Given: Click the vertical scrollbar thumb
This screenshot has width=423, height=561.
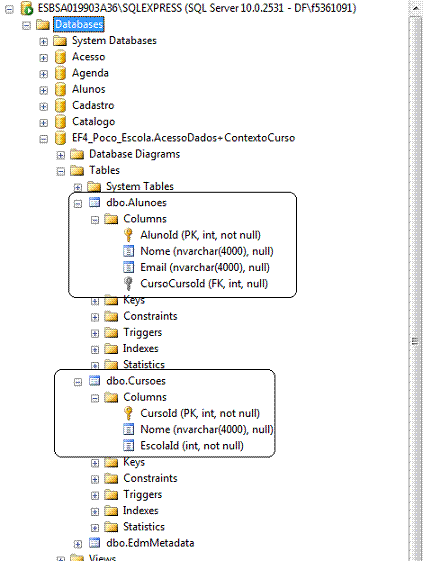Looking at the screenshot, I should (415, 342).
